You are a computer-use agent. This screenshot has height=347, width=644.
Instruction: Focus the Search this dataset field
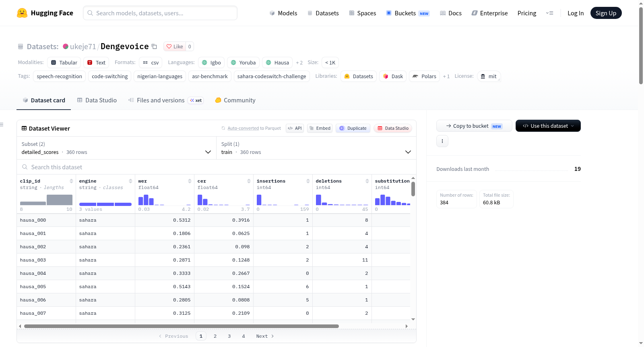[x=217, y=167]
